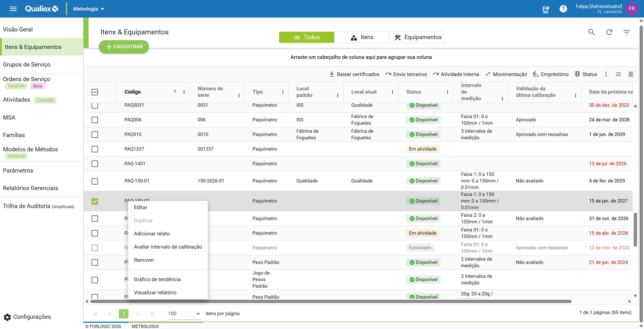
Task: Click the CADASTRAR button
Action: point(124,47)
